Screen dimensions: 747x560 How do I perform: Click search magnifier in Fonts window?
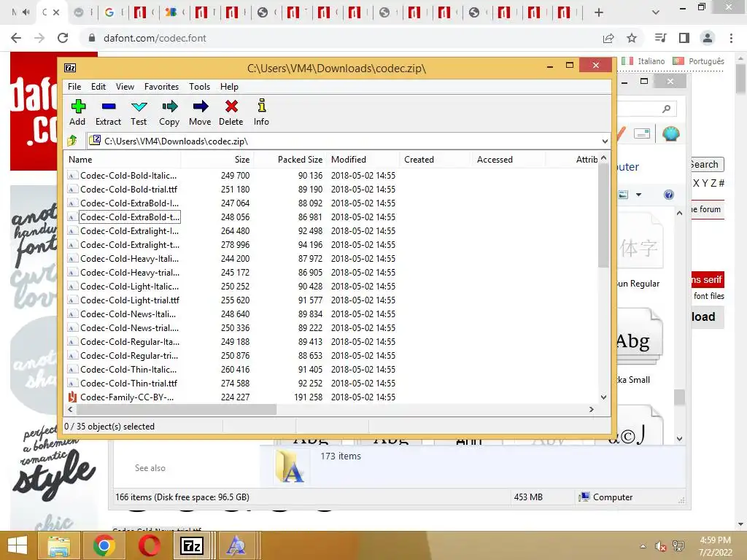click(x=667, y=109)
